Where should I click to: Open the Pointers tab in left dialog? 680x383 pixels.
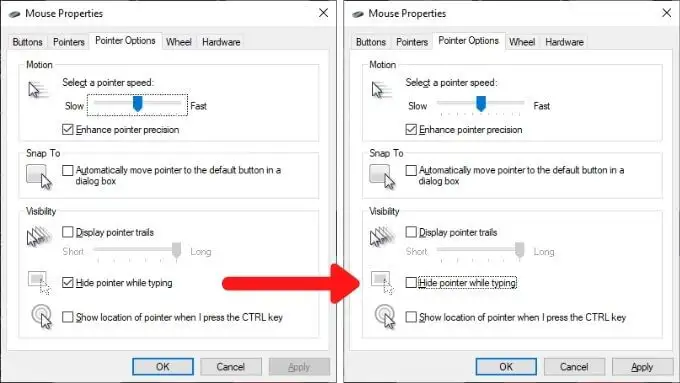coord(69,42)
